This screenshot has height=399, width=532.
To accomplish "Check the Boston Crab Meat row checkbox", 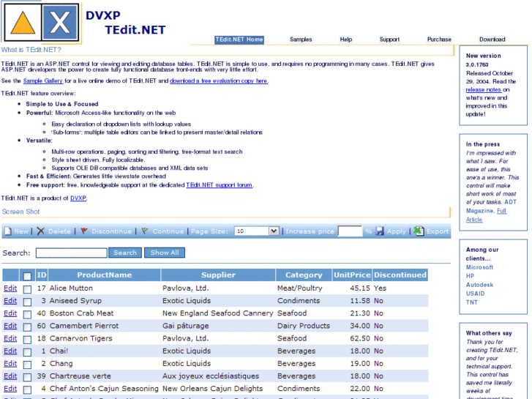I will pyautogui.click(x=27, y=314).
